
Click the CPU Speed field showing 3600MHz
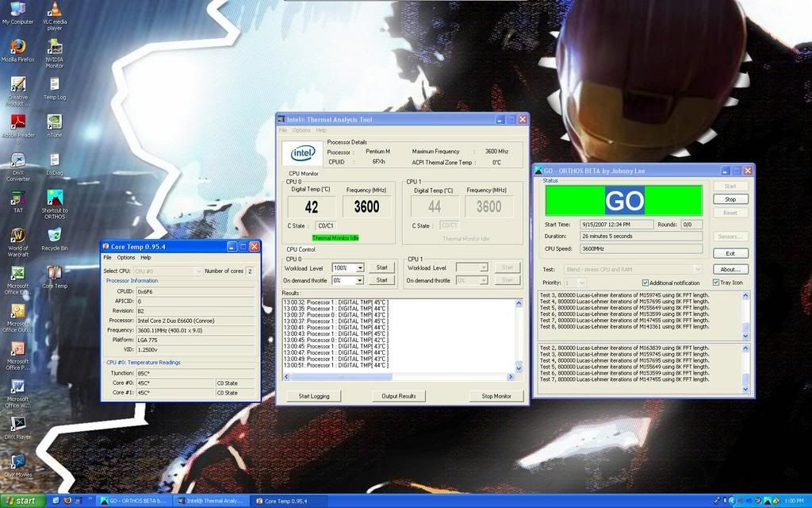click(641, 248)
